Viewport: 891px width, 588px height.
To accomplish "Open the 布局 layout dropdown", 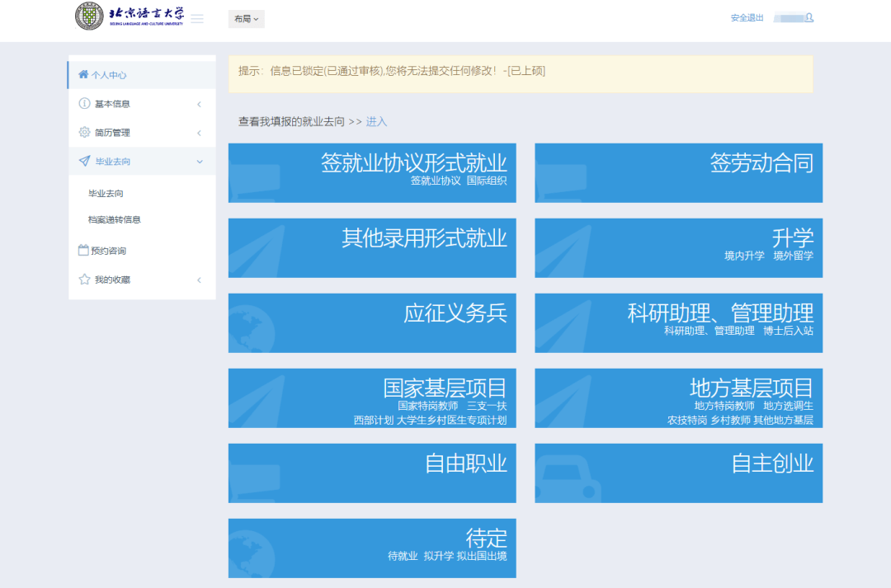I will point(246,19).
